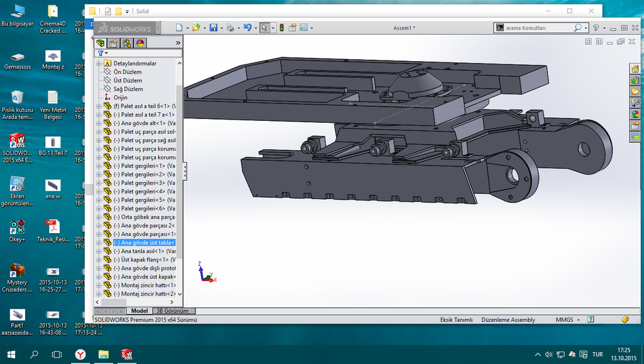Open the FeatureManager design tree tab
The image size is (644, 364).
point(101,43)
